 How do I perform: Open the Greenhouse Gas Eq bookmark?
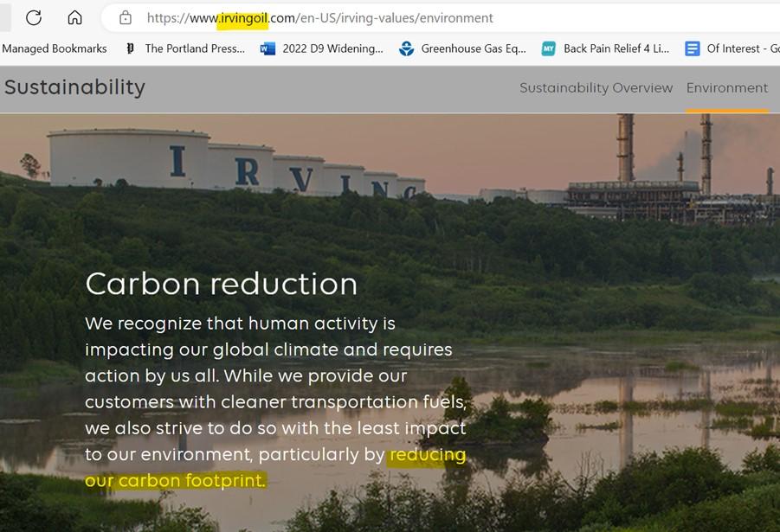click(462, 48)
